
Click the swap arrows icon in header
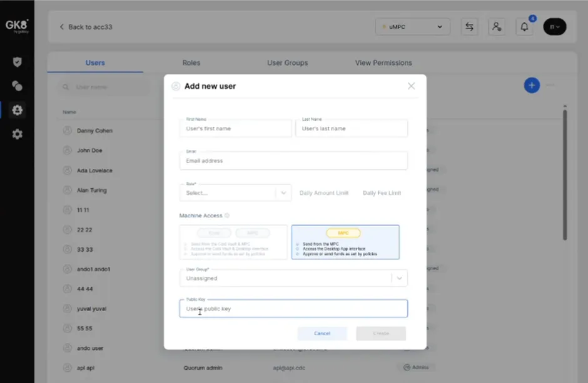pyautogui.click(x=469, y=27)
